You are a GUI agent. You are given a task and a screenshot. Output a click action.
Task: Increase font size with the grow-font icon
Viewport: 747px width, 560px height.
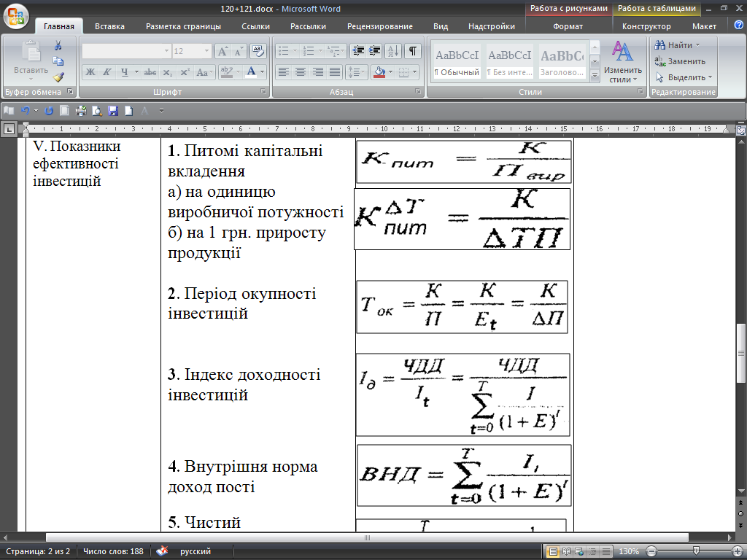(222, 51)
